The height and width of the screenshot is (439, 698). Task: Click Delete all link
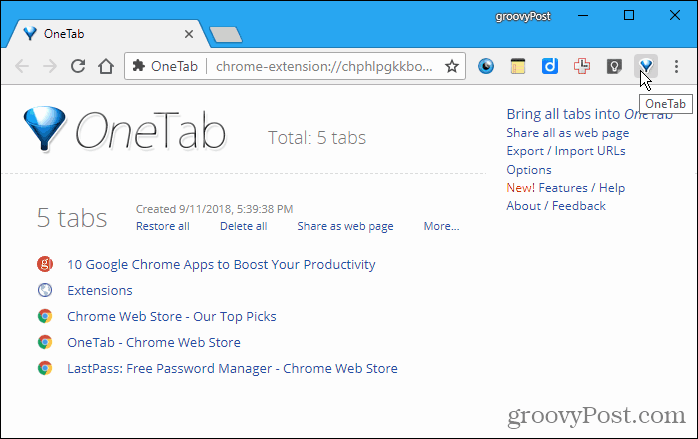[x=243, y=226]
